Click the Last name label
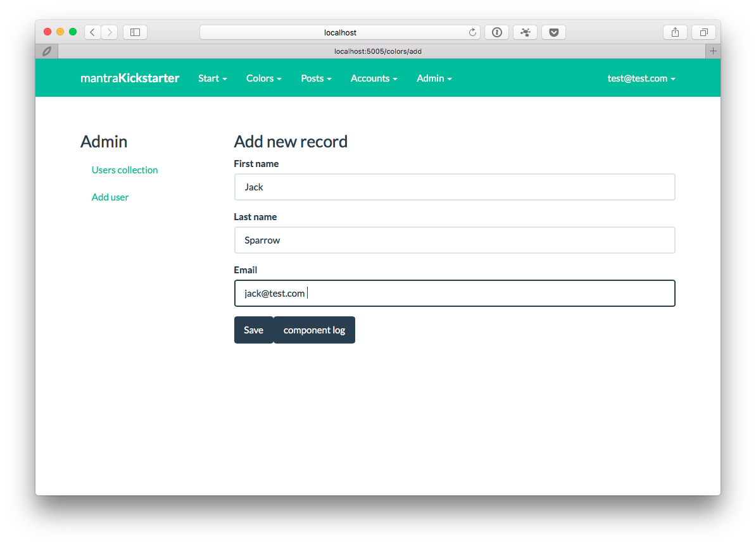 (255, 217)
